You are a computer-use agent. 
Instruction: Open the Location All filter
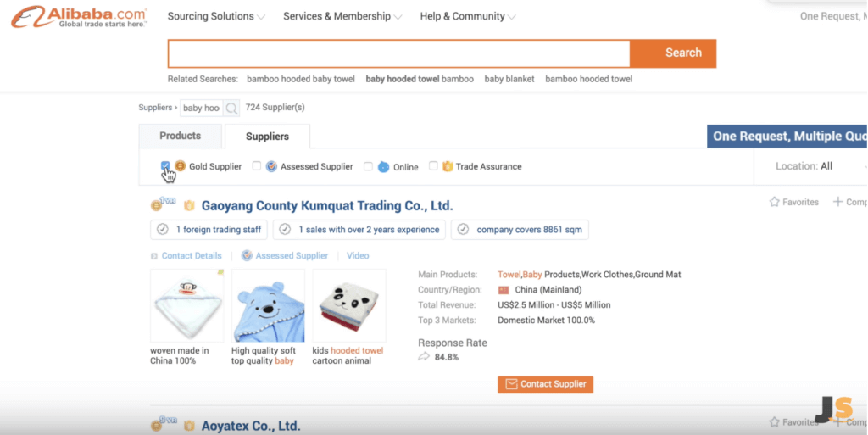820,166
